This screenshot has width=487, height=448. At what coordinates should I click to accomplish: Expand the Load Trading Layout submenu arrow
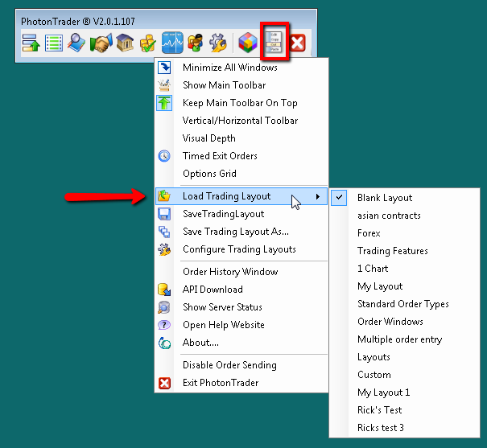click(x=317, y=196)
